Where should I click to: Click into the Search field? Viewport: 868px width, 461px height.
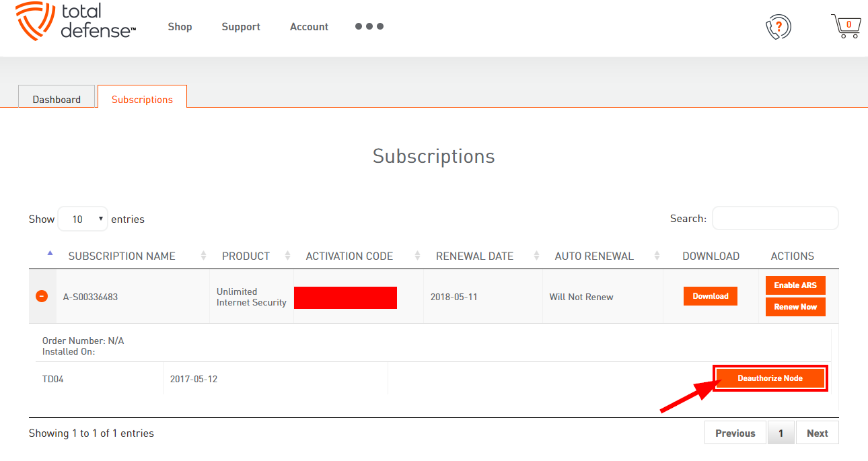pos(775,218)
